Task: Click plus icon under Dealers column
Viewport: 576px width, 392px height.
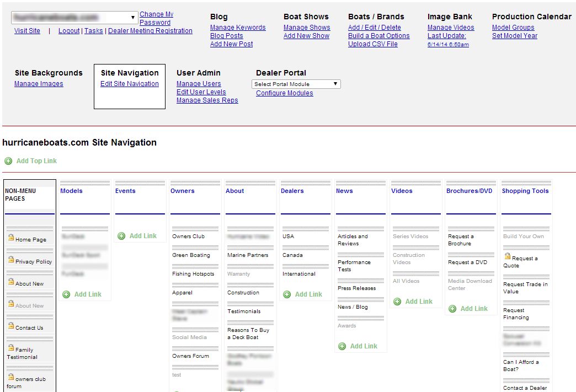Action: pyautogui.click(x=287, y=294)
